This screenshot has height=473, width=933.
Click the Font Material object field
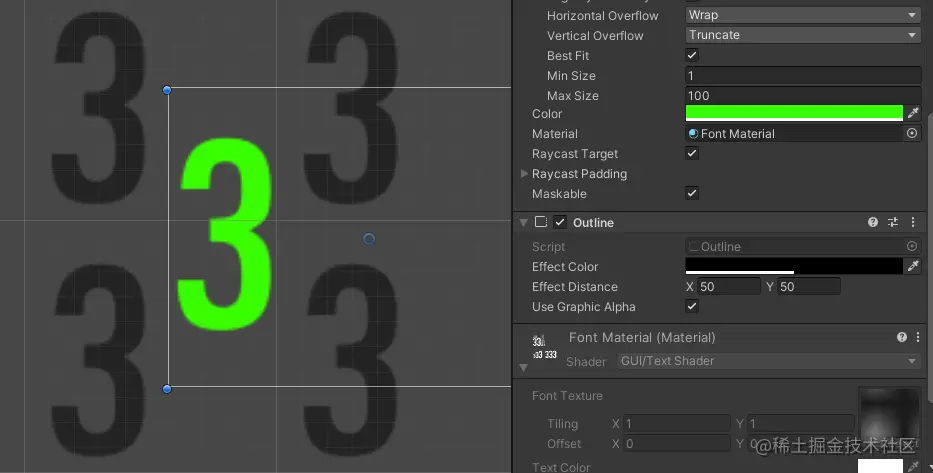[794, 134]
